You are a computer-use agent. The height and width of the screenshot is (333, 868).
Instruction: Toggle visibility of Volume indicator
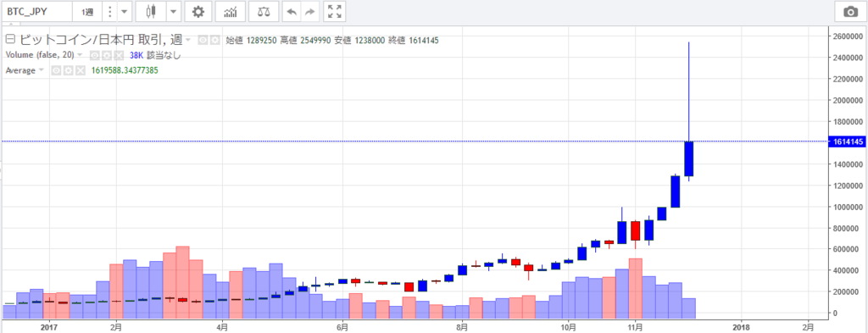pos(95,55)
